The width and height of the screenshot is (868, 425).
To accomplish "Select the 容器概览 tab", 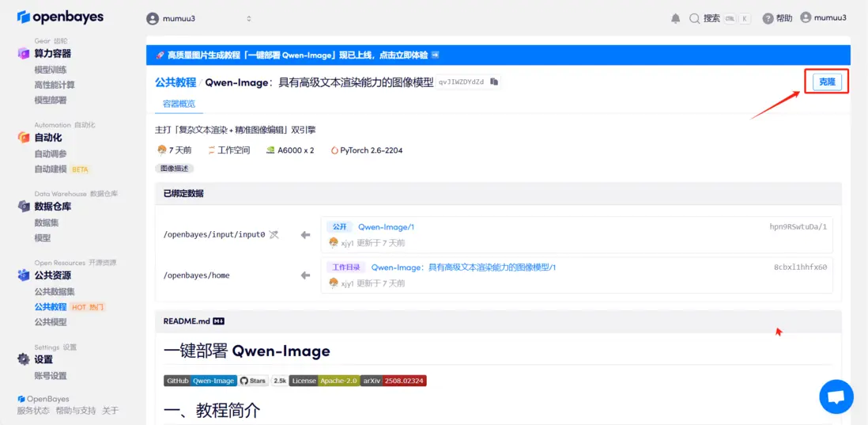I will point(179,104).
